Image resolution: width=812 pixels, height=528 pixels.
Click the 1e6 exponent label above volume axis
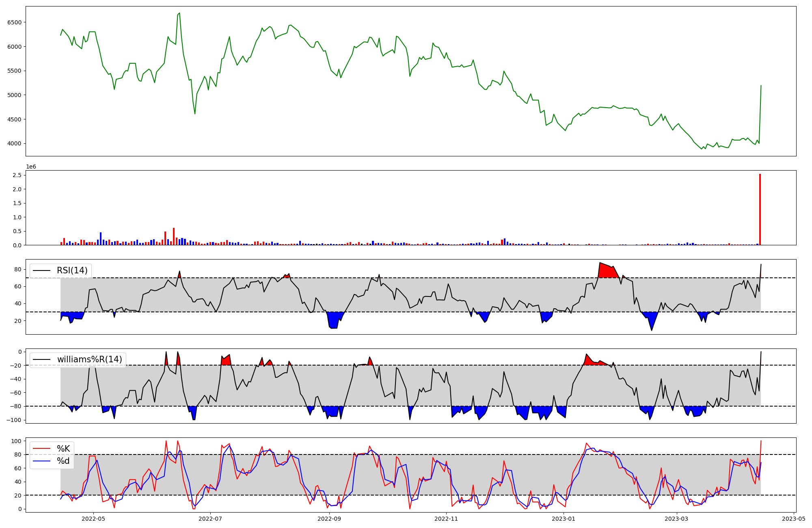click(x=31, y=167)
